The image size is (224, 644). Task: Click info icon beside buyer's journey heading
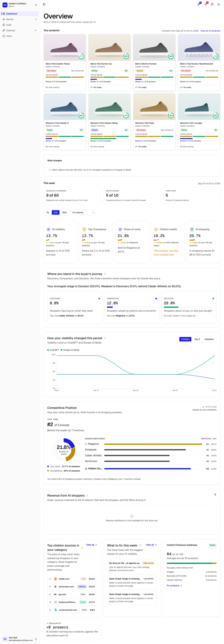[x=105, y=274]
